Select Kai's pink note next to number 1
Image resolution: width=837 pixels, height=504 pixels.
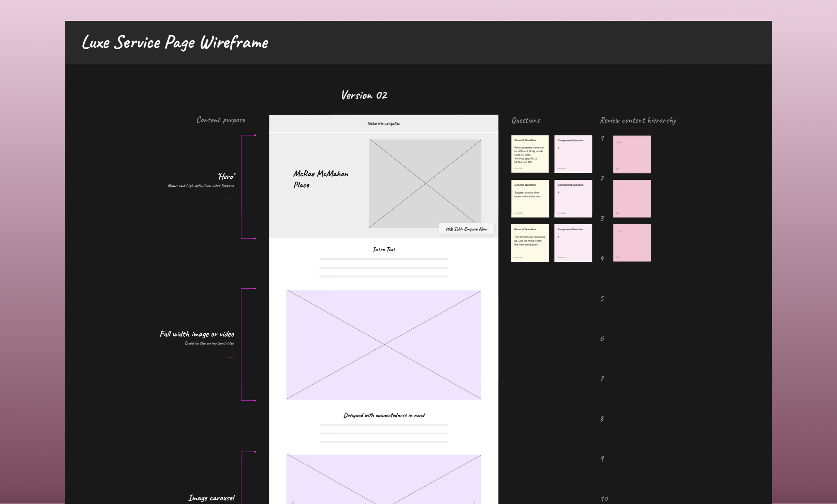632,154
